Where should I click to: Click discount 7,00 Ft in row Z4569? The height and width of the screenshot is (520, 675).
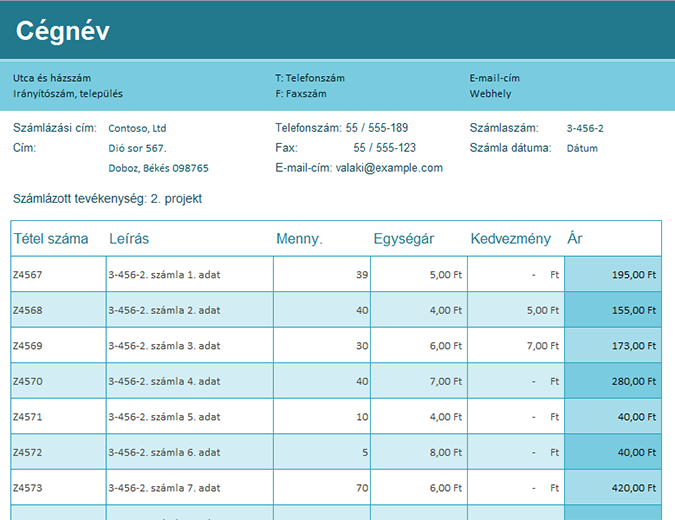pyautogui.click(x=543, y=346)
